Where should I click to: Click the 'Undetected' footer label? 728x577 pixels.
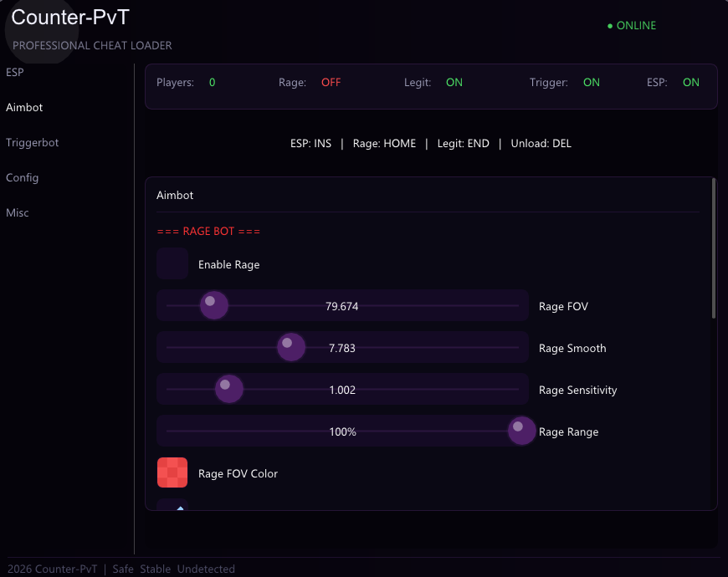coord(206,569)
